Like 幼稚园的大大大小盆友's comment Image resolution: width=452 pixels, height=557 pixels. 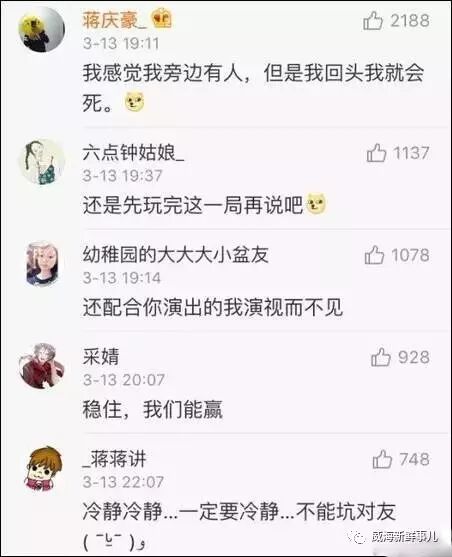pyautogui.click(x=374, y=255)
